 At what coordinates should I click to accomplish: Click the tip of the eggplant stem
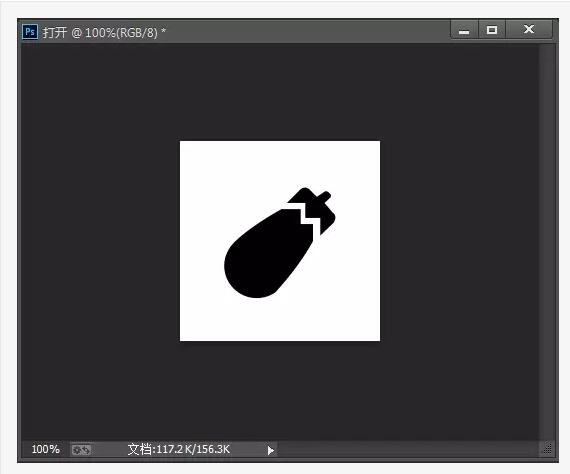coord(326,197)
